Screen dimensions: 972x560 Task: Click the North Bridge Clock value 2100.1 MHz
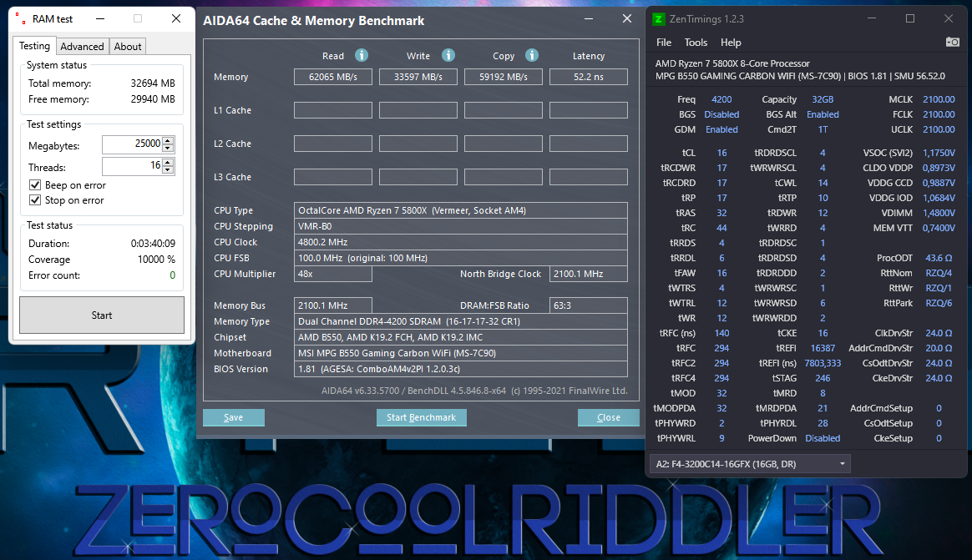588,274
